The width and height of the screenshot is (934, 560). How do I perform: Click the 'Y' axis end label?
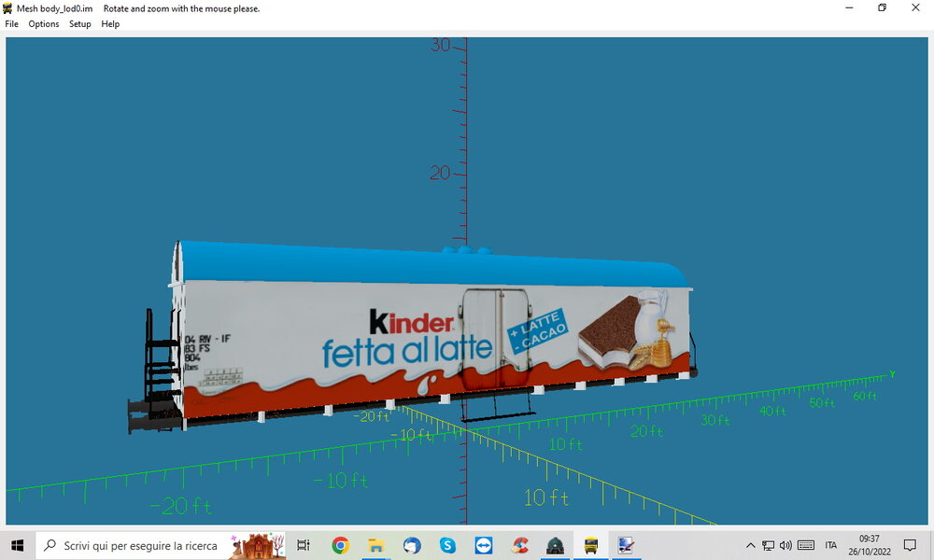point(892,374)
